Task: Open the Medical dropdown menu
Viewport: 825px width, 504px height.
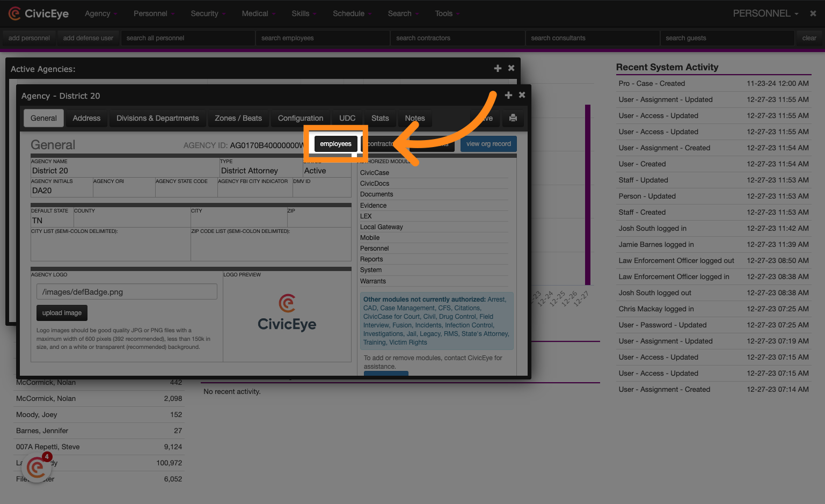Action: tap(258, 13)
